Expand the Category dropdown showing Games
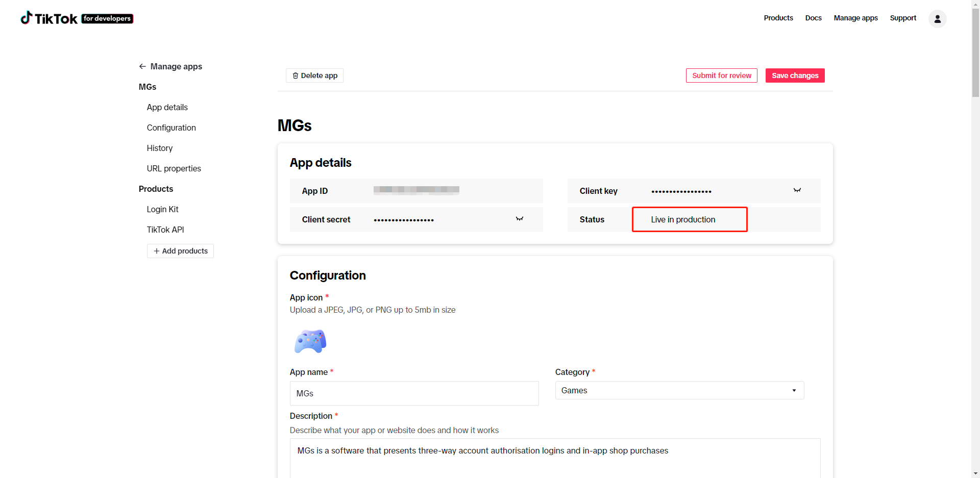 pyautogui.click(x=679, y=390)
